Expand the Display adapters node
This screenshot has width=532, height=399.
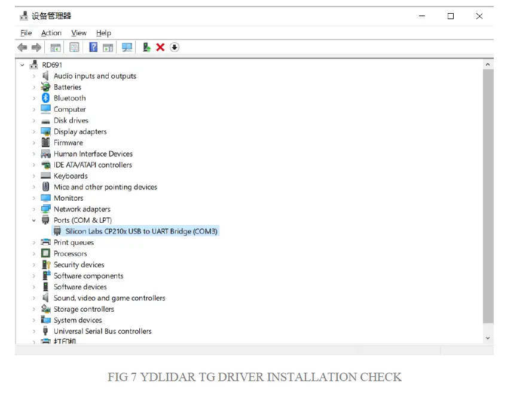click(34, 131)
